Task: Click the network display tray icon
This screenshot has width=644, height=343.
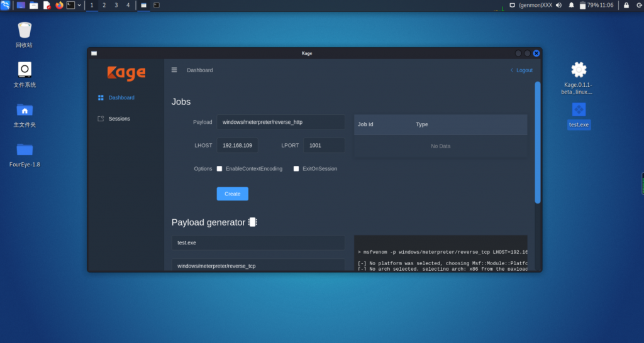Action: (512, 5)
